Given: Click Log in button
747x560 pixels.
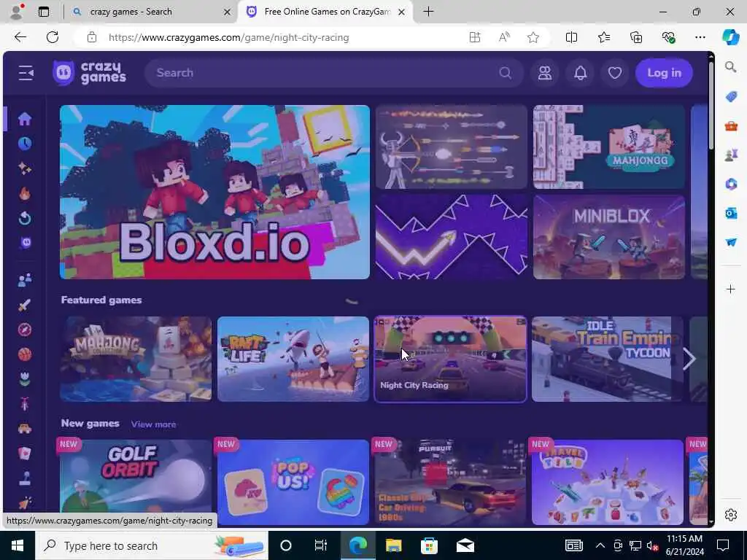Looking at the screenshot, I should pyautogui.click(x=664, y=73).
